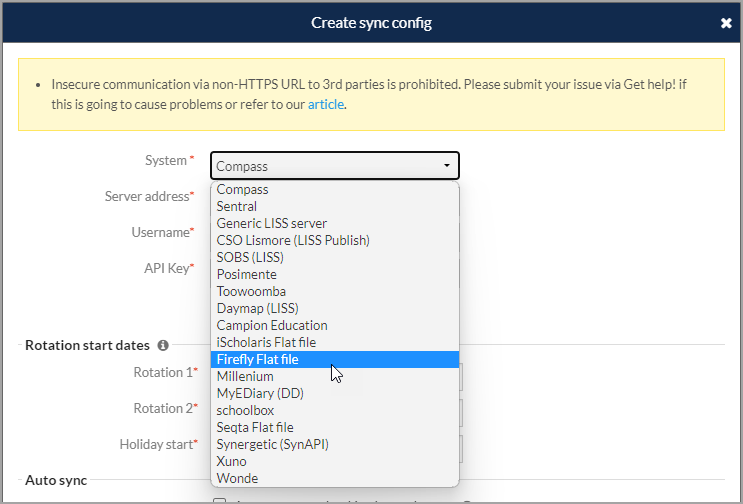The image size is (743, 504).
Task: Select schoolbox in the dropdown
Action: tap(245, 410)
